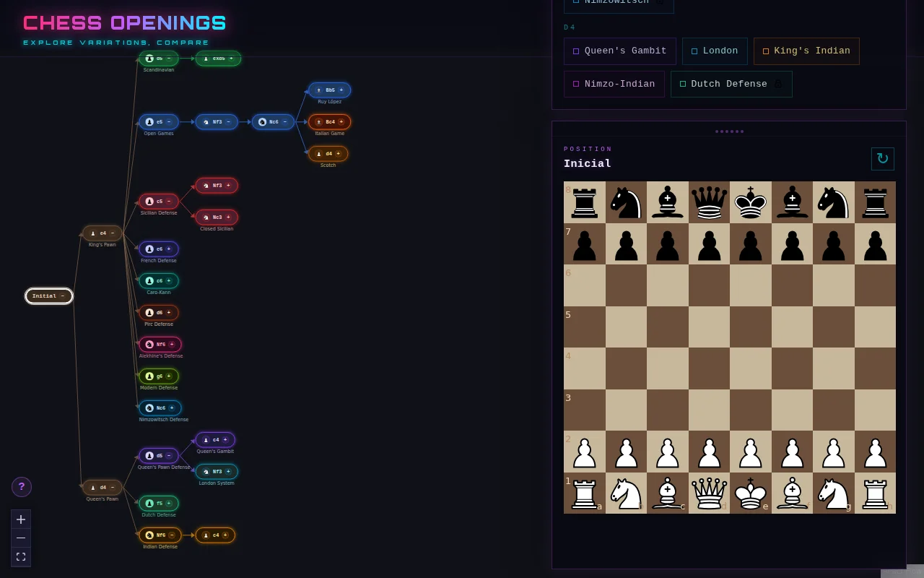
Task: Collapse the Indian Defense Nf6 branch
Action: pos(172,535)
